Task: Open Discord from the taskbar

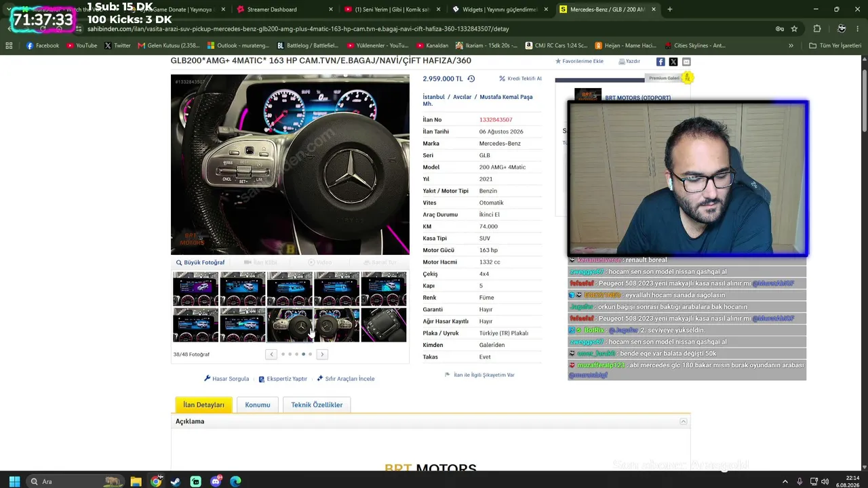Action: pos(216,481)
